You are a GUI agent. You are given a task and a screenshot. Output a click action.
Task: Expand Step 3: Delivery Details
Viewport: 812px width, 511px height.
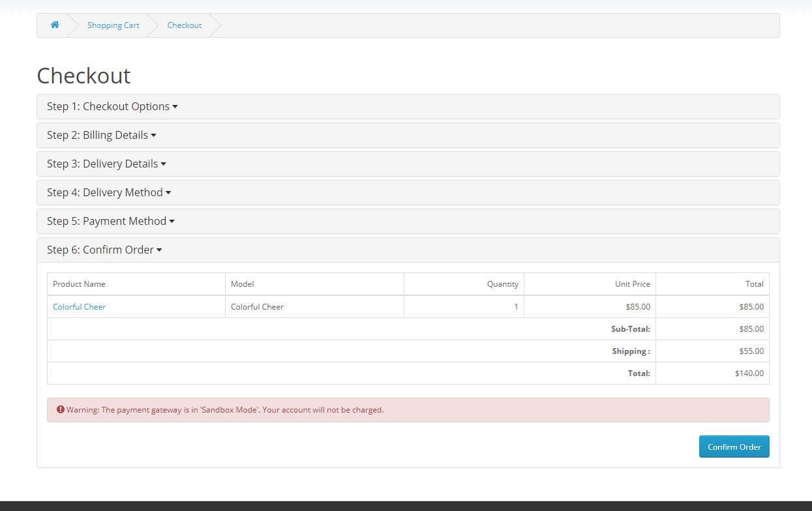click(106, 164)
